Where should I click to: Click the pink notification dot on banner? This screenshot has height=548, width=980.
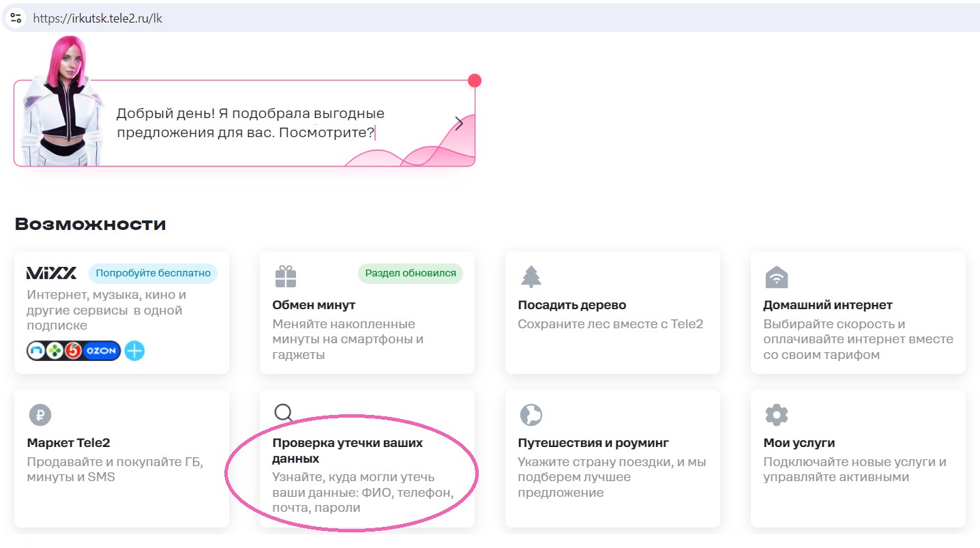(x=475, y=81)
